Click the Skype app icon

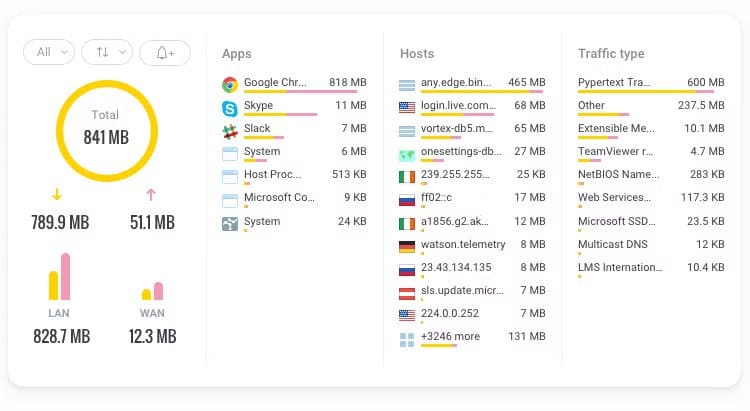tap(230, 109)
